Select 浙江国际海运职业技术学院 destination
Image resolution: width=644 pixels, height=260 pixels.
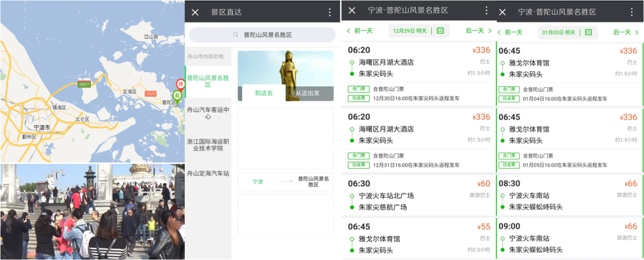208,145
